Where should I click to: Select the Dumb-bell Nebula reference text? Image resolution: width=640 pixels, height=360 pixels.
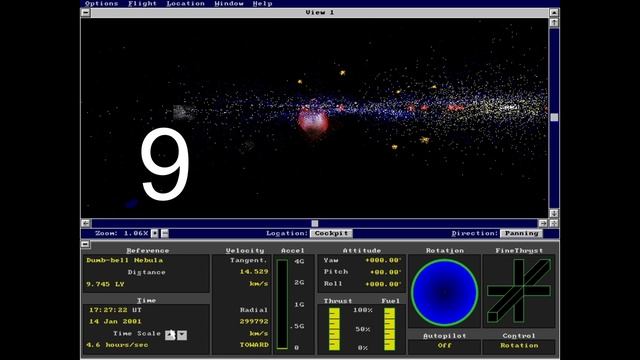124,260
